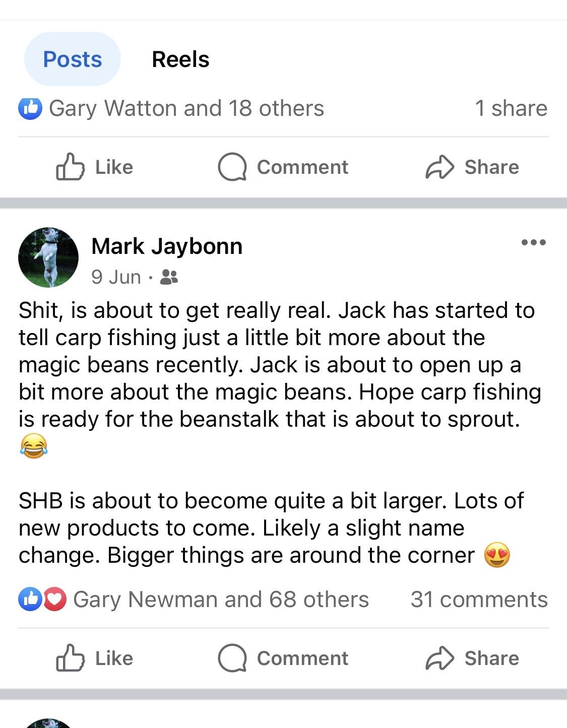
Task: Click the heart reaction icon on Mark's post
Action: (55, 600)
